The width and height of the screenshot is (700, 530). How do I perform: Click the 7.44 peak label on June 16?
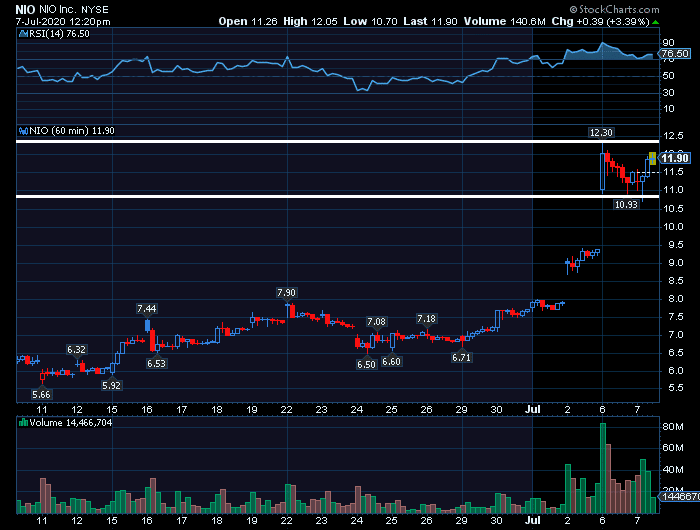click(146, 309)
